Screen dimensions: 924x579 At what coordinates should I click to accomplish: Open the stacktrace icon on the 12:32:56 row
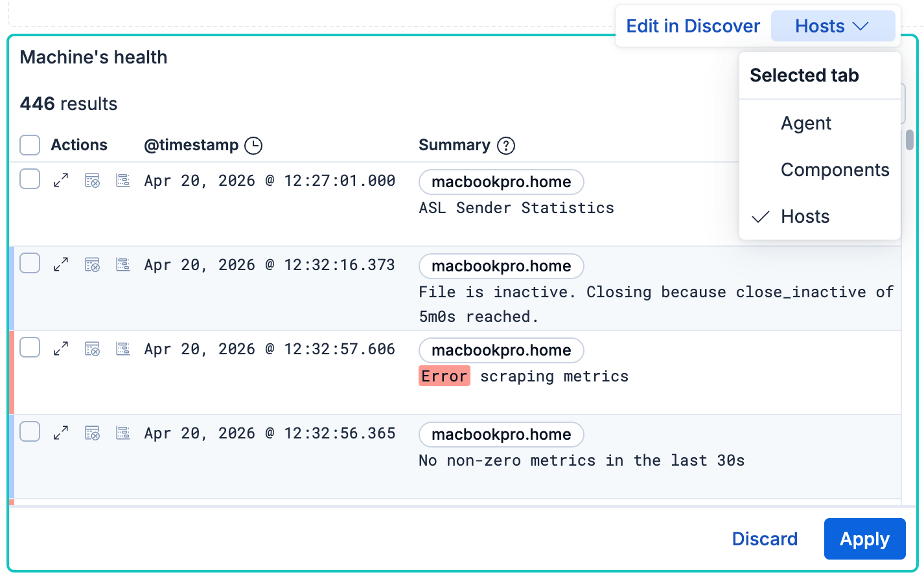click(122, 432)
